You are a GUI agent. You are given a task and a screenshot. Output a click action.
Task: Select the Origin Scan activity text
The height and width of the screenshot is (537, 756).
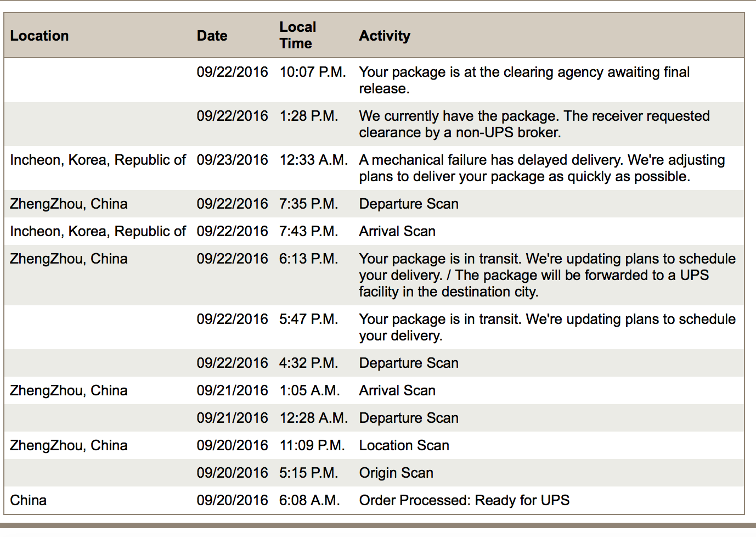(396, 473)
